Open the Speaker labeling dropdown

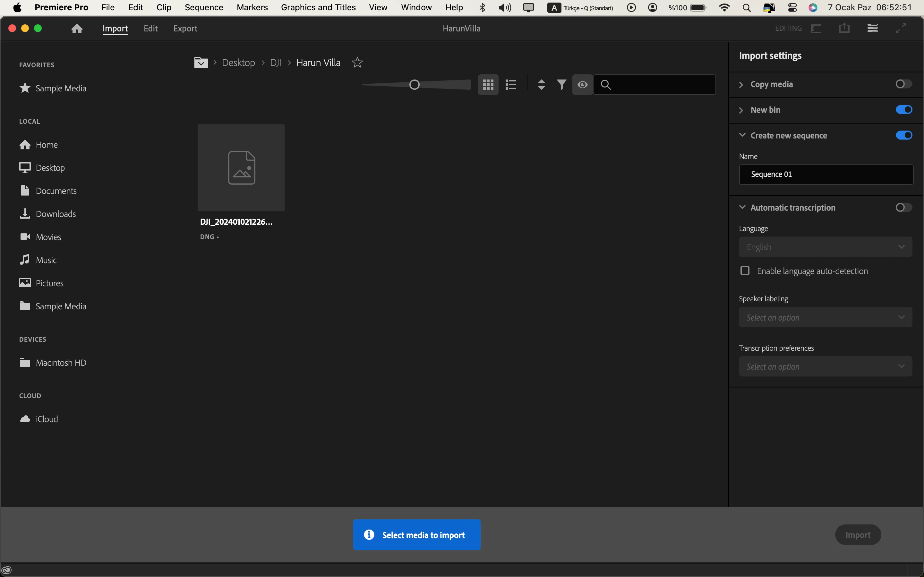[825, 317]
